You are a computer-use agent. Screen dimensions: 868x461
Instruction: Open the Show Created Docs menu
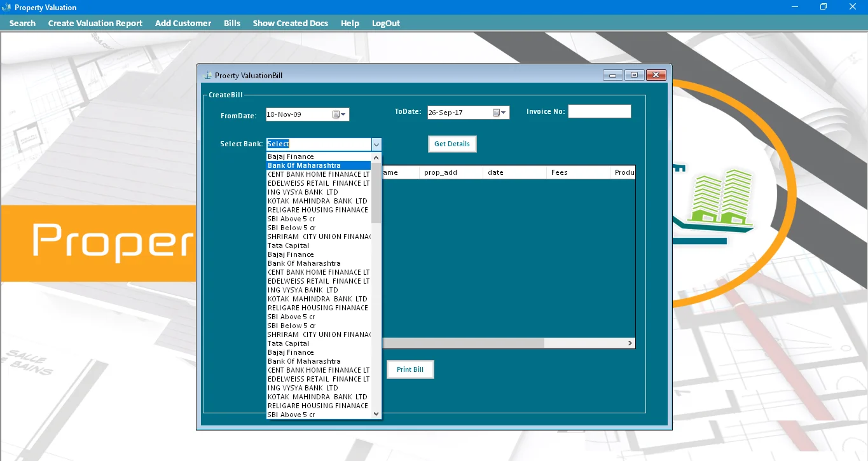point(291,23)
